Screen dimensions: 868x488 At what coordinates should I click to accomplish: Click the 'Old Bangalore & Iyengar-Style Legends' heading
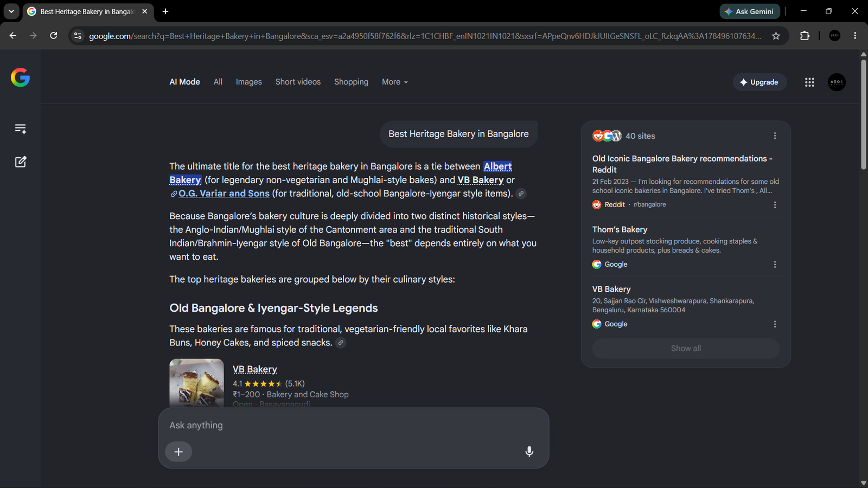click(x=273, y=308)
